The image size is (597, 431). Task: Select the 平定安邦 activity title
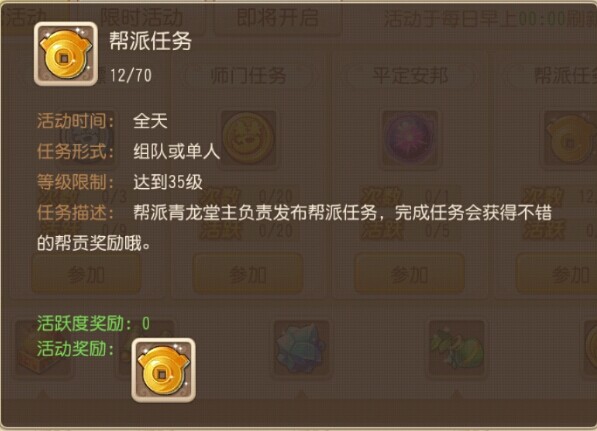pos(410,76)
